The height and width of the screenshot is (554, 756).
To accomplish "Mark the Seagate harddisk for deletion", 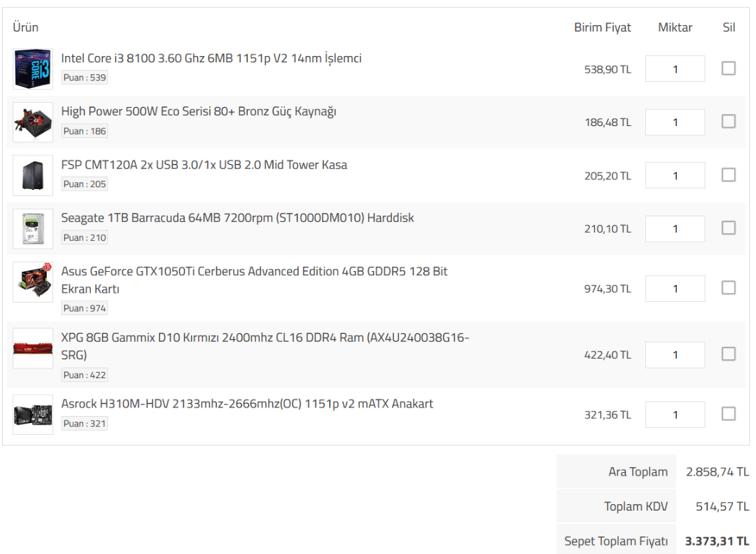I will 729,228.
